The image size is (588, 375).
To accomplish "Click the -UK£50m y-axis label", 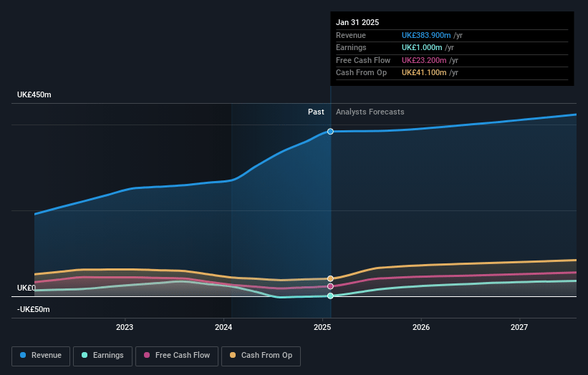I will 34,309.
